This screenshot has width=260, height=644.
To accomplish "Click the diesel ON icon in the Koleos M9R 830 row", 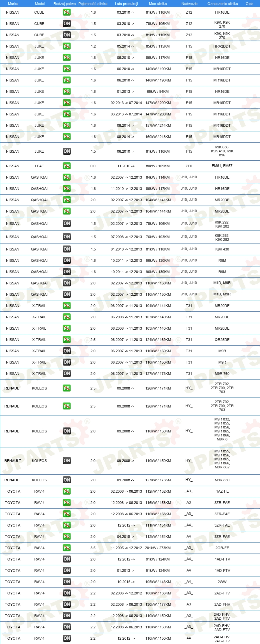I will click(x=67, y=480).
